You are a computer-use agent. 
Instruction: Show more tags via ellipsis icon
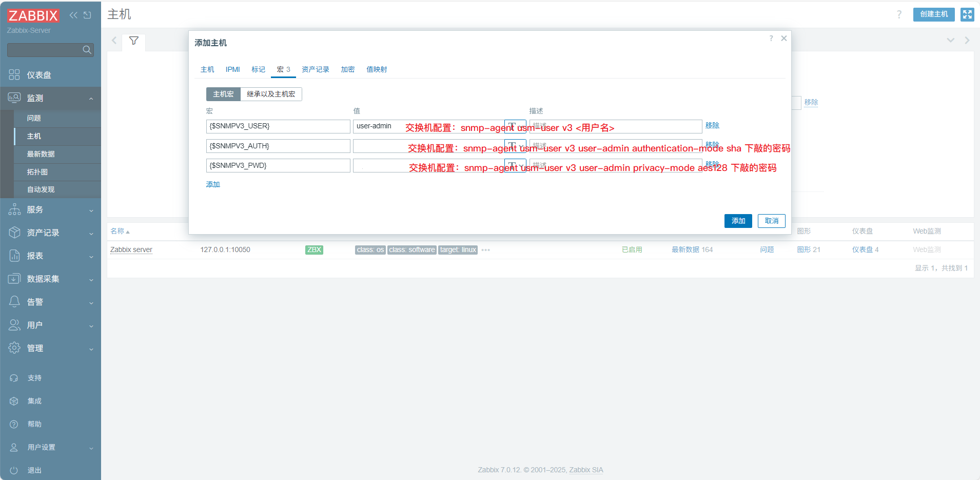tap(486, 250)
